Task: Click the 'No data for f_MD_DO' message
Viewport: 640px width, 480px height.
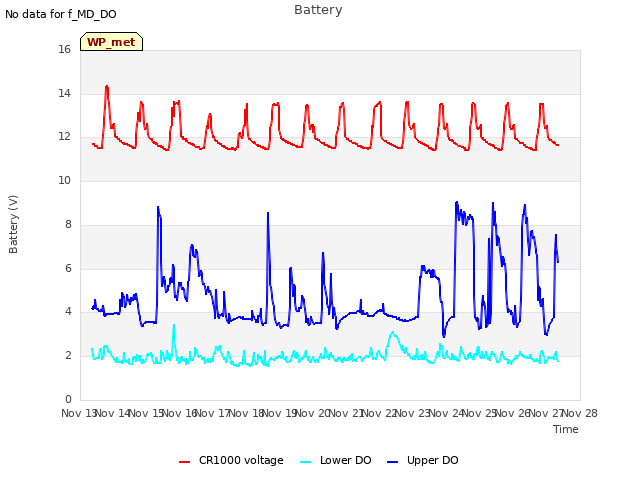Action: [61, 14]
